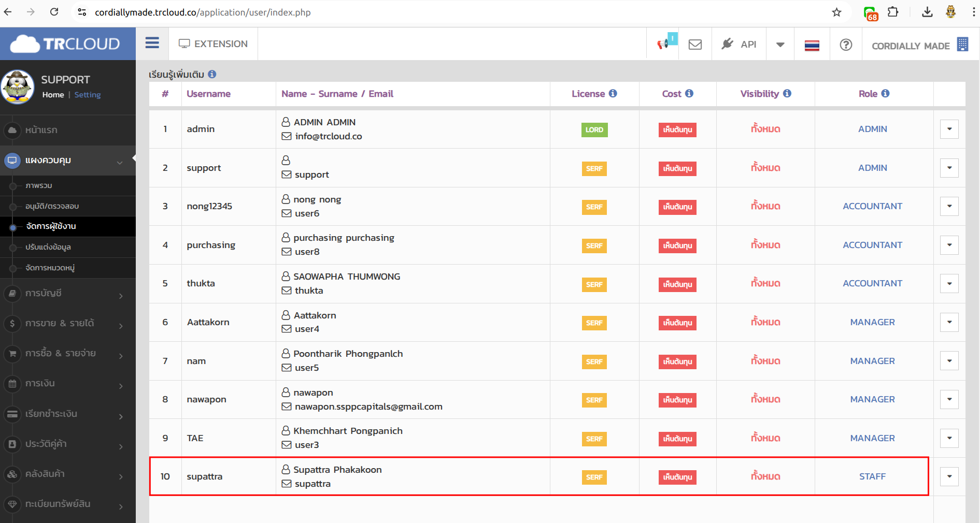Open the action dropdown for support row
The image size is (980, 523).
click(x=949, y=168)
